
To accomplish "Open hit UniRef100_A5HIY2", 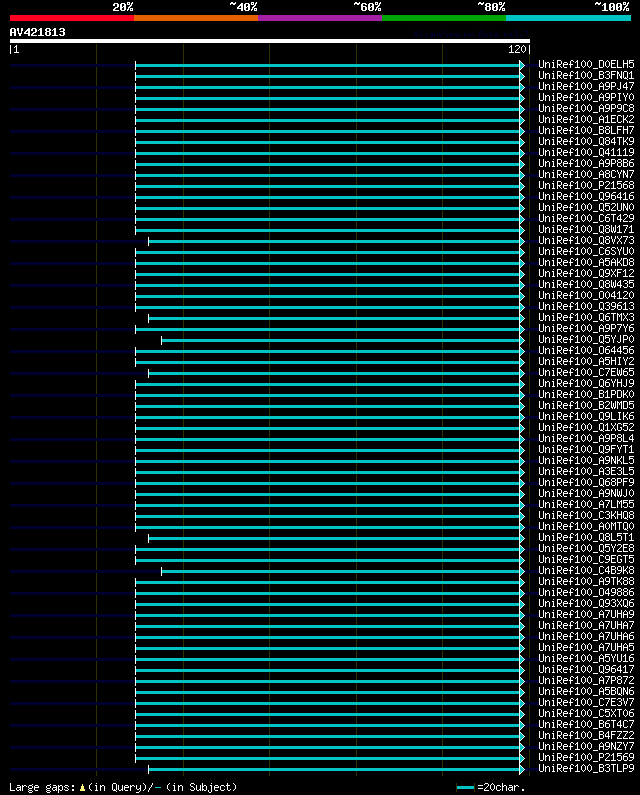I will tap(586, 362).
